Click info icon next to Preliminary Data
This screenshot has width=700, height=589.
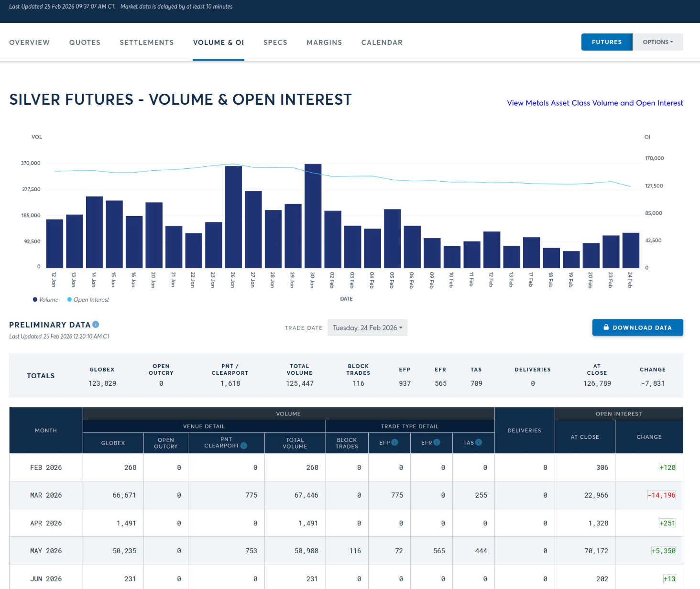click(x=96, y=325)
